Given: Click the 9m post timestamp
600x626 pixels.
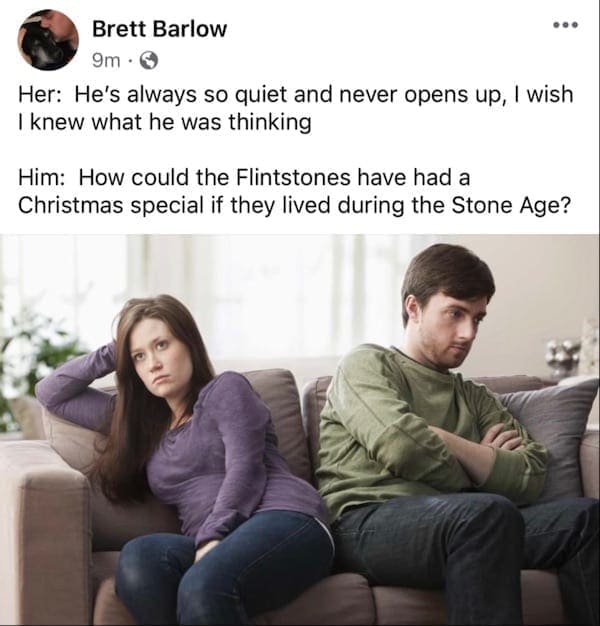Looking at the screenshot, I should (106, 61).
